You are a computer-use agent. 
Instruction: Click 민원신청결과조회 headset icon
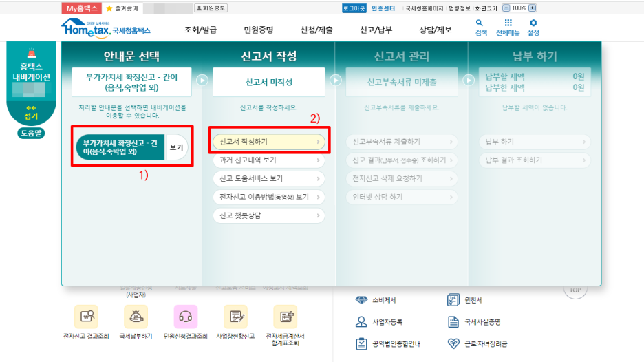point(186,317)
